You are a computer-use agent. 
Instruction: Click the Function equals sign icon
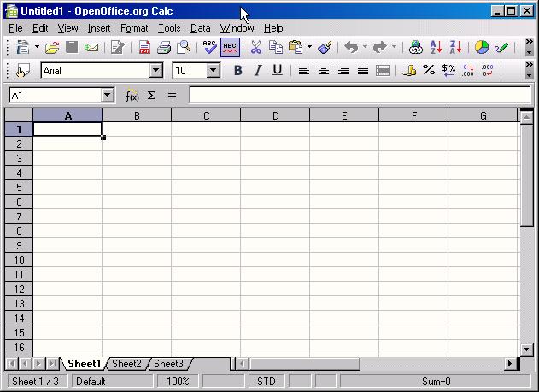(x=172, y=95)
